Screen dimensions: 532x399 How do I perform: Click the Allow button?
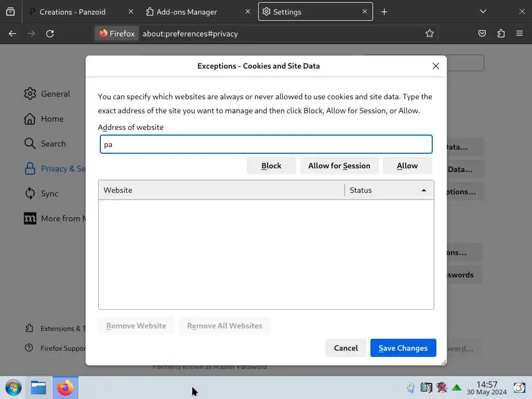point(407,166)
